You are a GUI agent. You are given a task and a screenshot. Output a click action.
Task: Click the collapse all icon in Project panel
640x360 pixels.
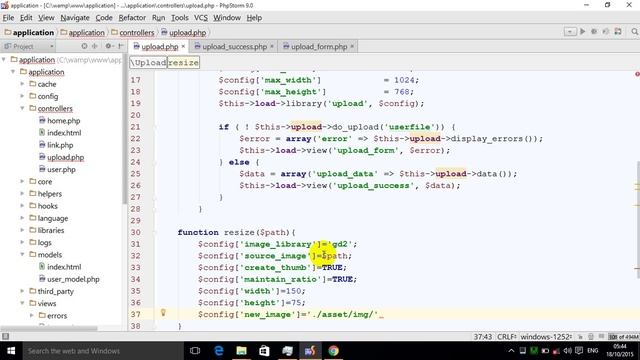click(x=95, y=46)
